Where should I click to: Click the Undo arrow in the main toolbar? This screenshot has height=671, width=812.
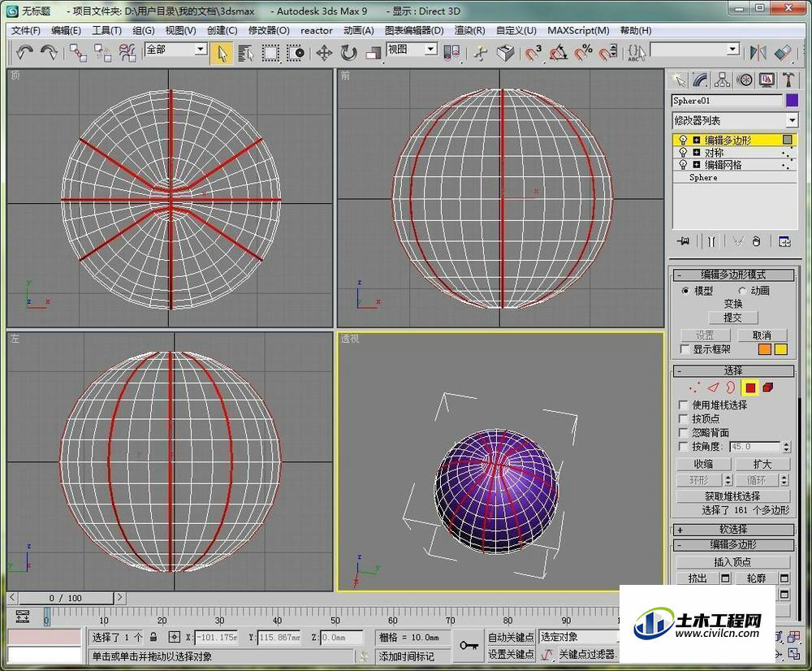[x=24, y=52]
